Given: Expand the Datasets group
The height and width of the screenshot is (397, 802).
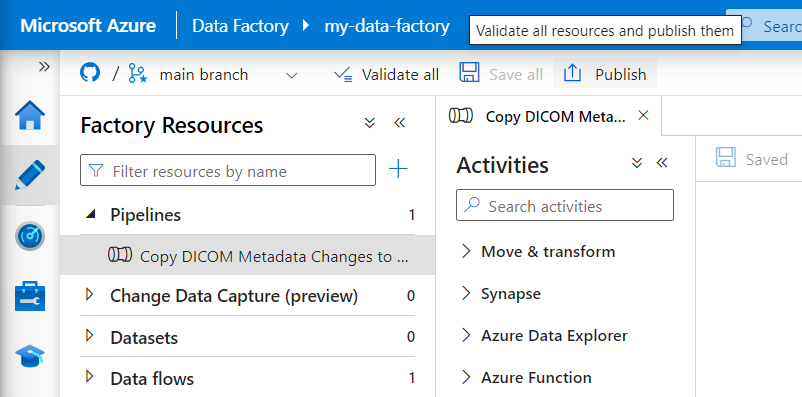Looking at the screenshot, I should (x=90, y=336).
